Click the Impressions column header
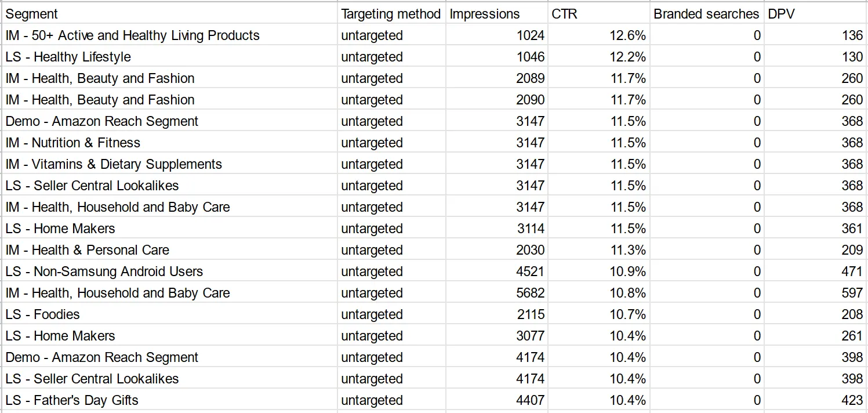 click(x=496, y=13)
